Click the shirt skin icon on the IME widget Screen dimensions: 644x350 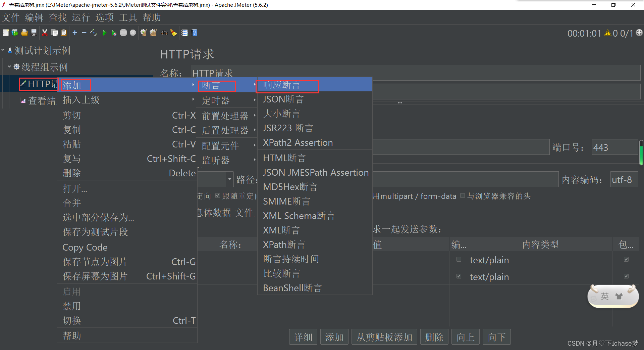click(619, 296)
